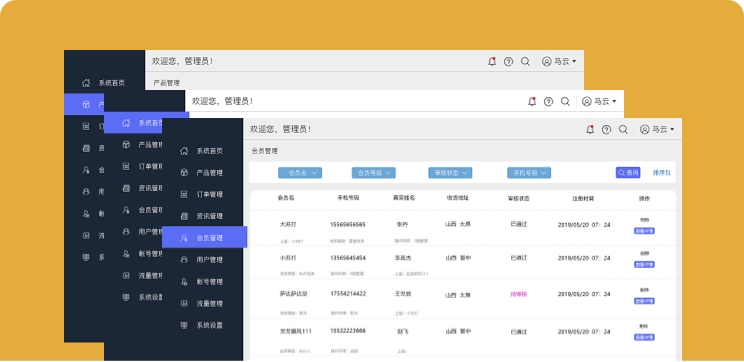Click highlighted home icon in middle window sidebar

coord(126,123)
